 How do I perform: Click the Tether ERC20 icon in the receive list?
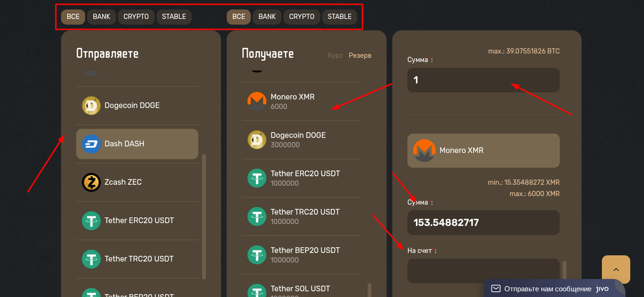[257, 178]
